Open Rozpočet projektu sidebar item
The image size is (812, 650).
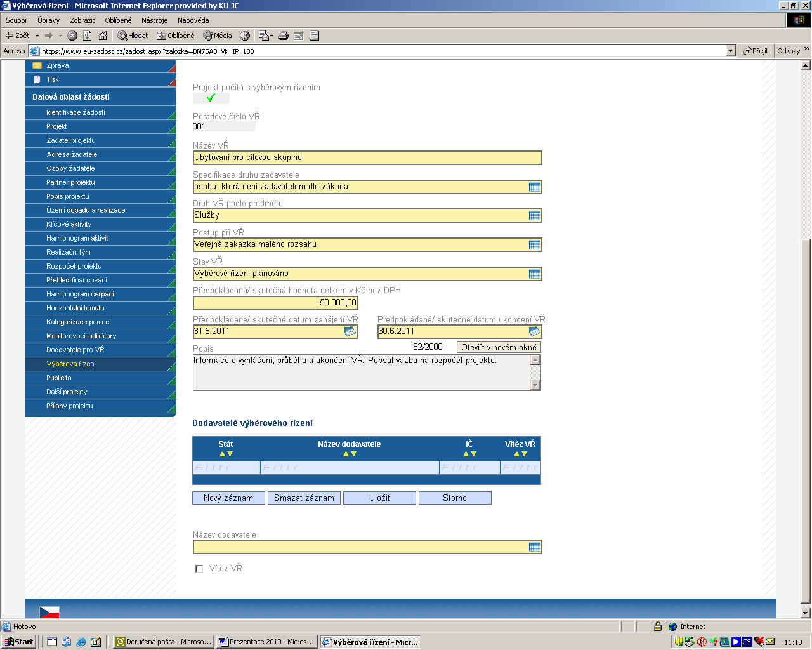click(100, 266)
